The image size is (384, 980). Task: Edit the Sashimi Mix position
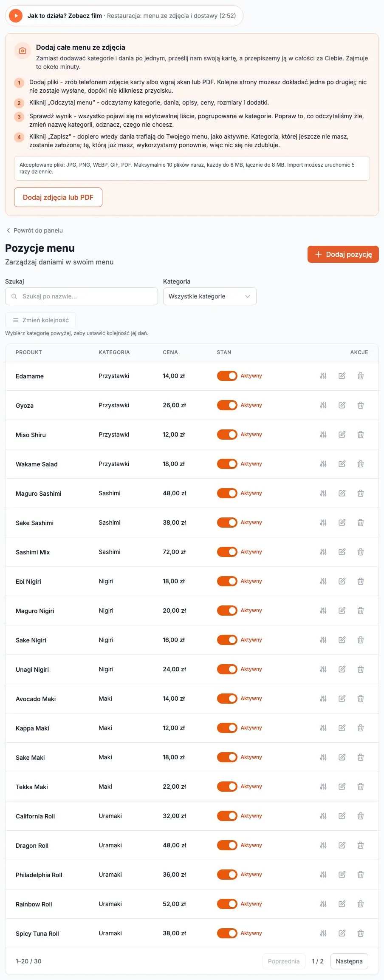(342, 552)
